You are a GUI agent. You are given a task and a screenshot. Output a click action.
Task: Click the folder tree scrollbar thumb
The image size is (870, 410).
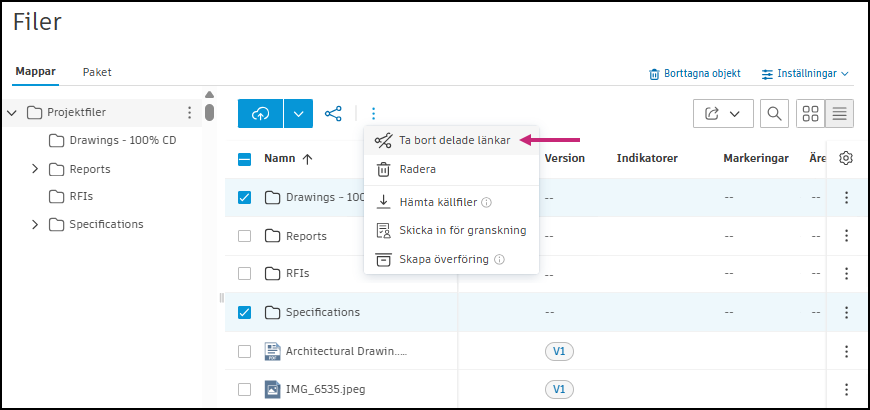point(209,112)
